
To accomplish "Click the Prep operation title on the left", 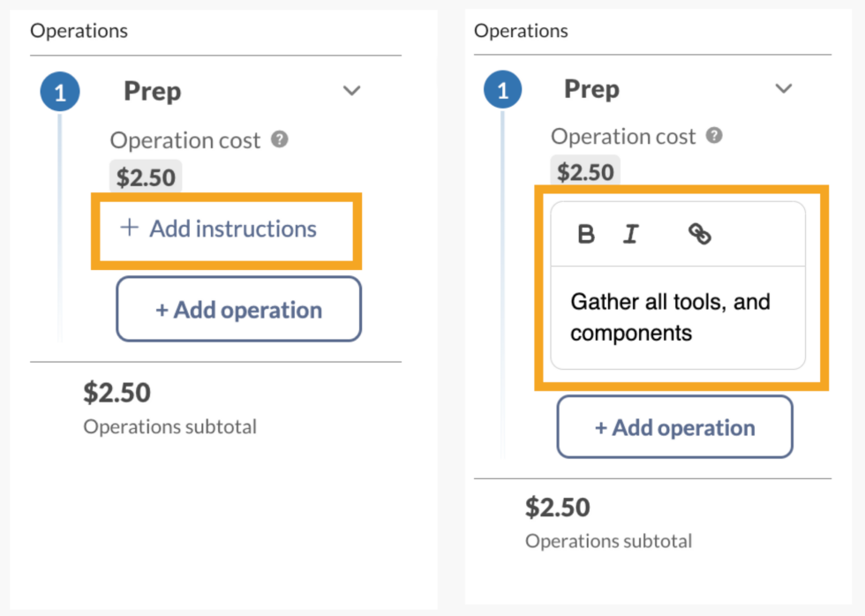I will pyautogui.click(x=152, y=91).
